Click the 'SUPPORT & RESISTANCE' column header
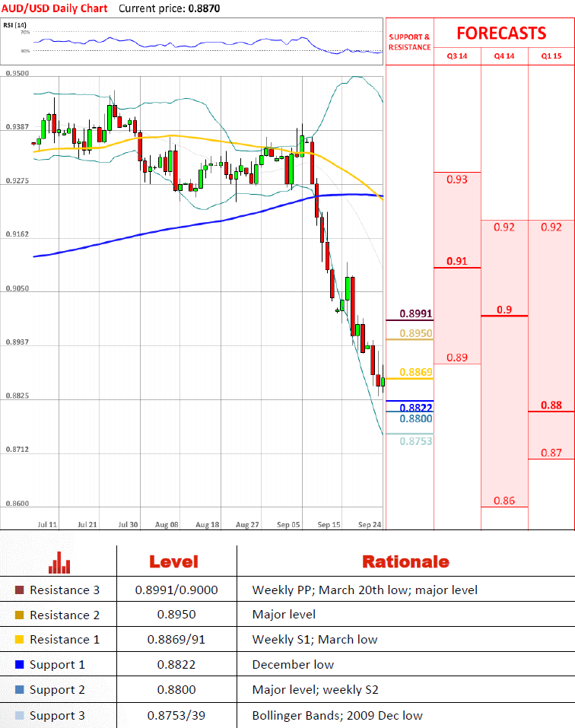575x728 pixels. point(410,42)
